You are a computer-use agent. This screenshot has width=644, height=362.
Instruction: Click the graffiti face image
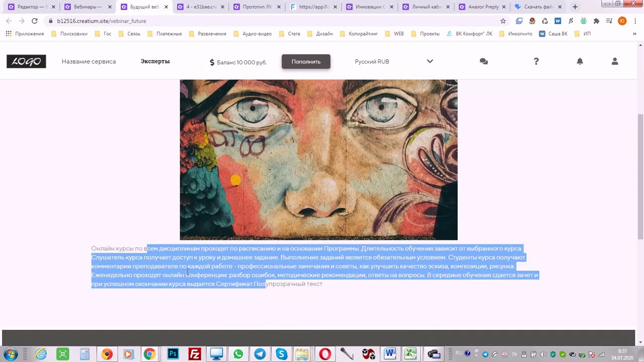point(318,160)
